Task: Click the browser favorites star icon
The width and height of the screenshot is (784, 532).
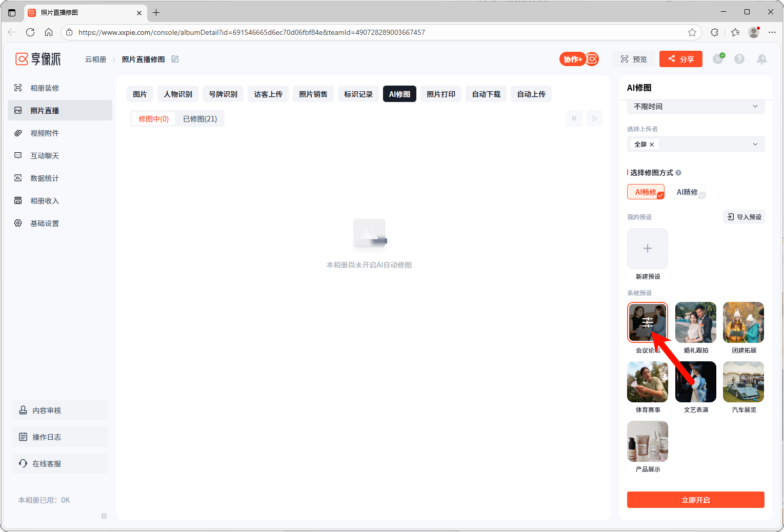Action: coord(692,32)
